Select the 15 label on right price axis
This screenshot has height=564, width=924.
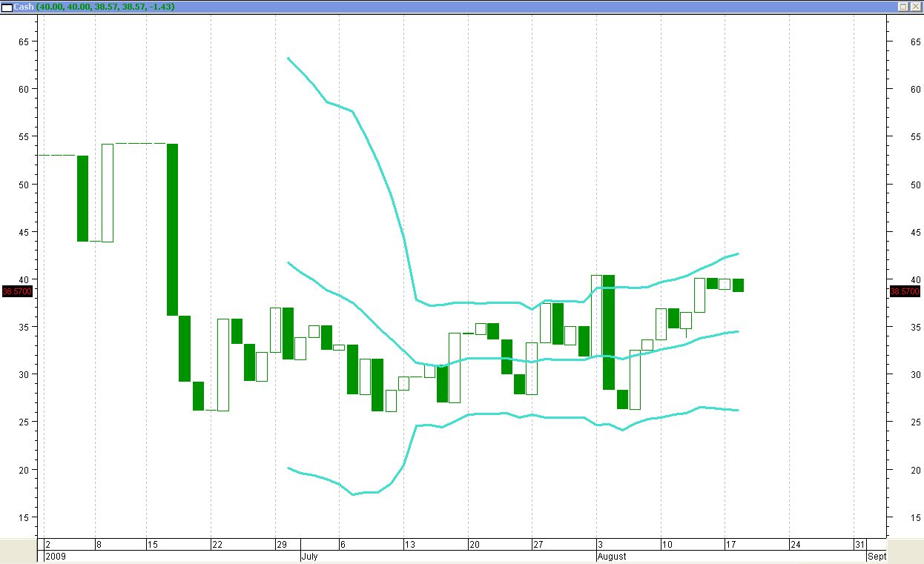[916, 517]
